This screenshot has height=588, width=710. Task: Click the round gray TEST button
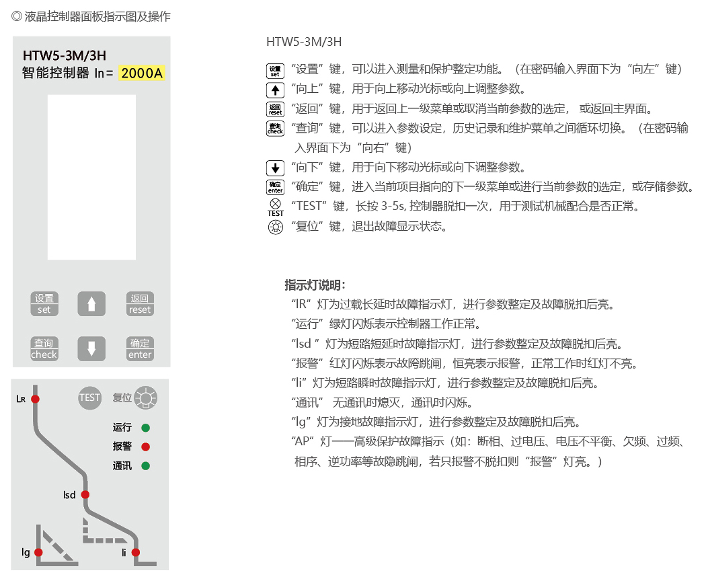coord(90,398)
